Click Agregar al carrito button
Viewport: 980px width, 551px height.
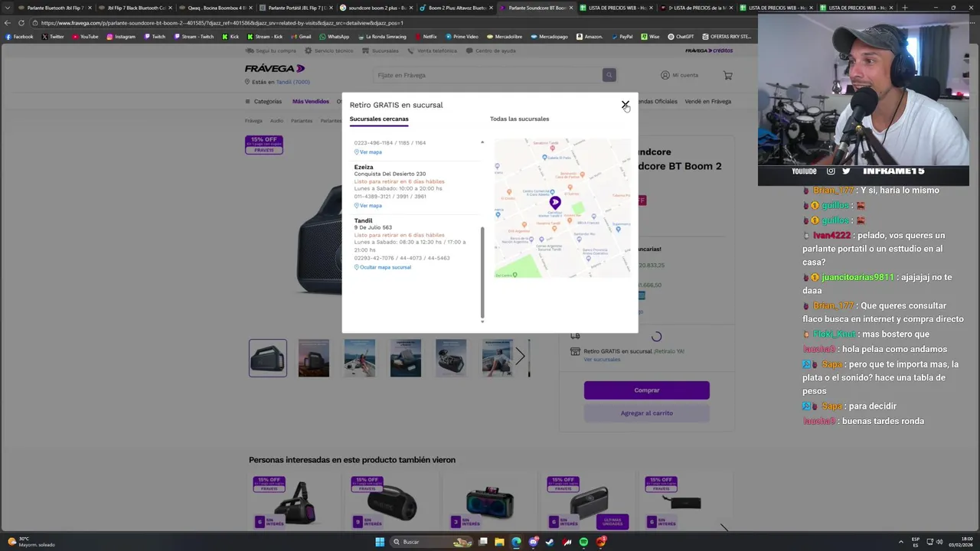646,413
